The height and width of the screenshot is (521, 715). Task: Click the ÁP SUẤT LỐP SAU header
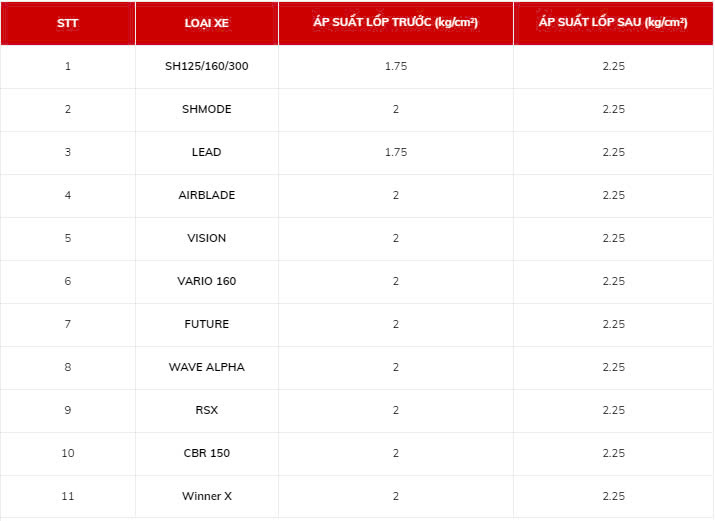tap(613, 23)
